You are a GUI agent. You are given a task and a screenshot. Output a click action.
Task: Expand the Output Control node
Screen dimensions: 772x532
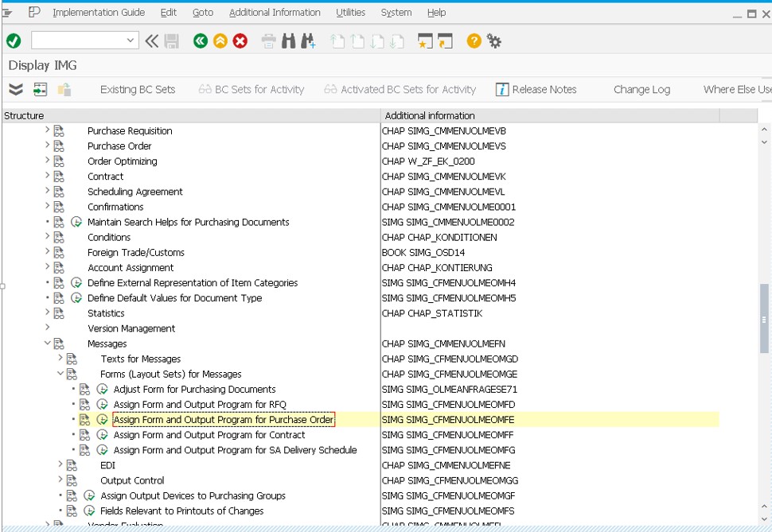[60, 480]
